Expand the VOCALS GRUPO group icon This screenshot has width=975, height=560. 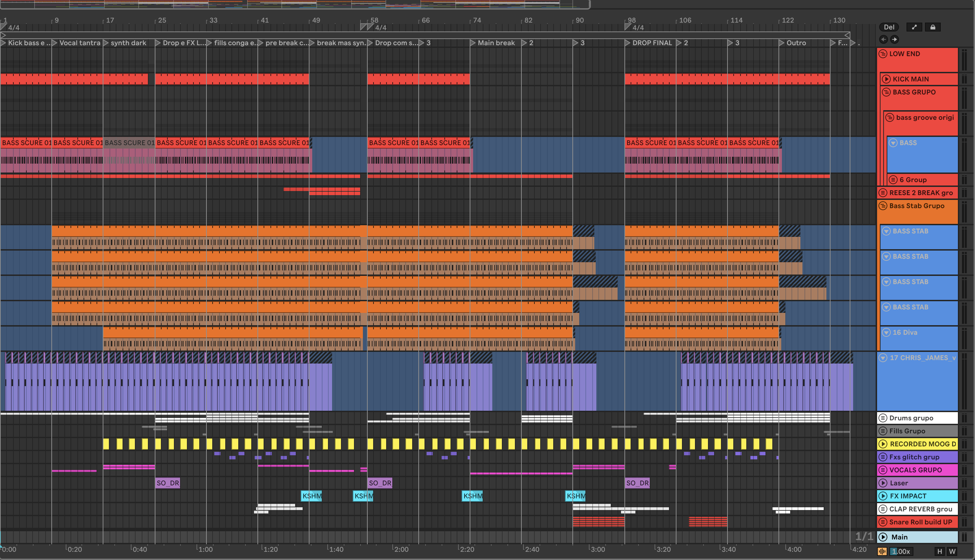click(883, 470)
